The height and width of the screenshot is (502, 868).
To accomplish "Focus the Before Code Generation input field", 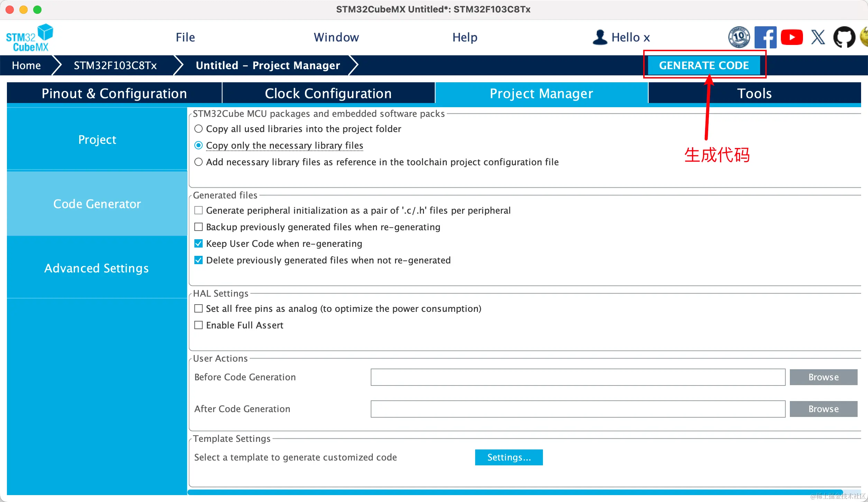I will [x=578, y=377].
